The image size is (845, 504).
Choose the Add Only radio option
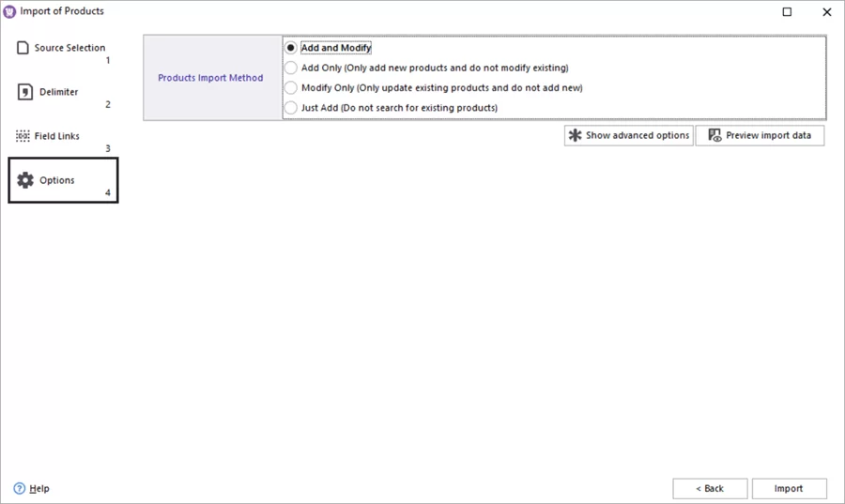point(291,68)
